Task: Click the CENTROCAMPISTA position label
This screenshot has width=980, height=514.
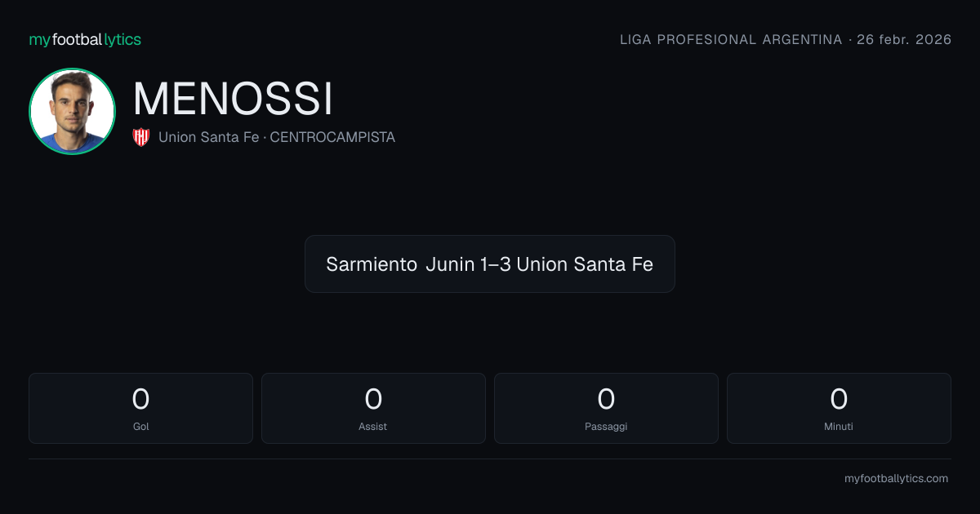Action: click(x=332, y=137)
